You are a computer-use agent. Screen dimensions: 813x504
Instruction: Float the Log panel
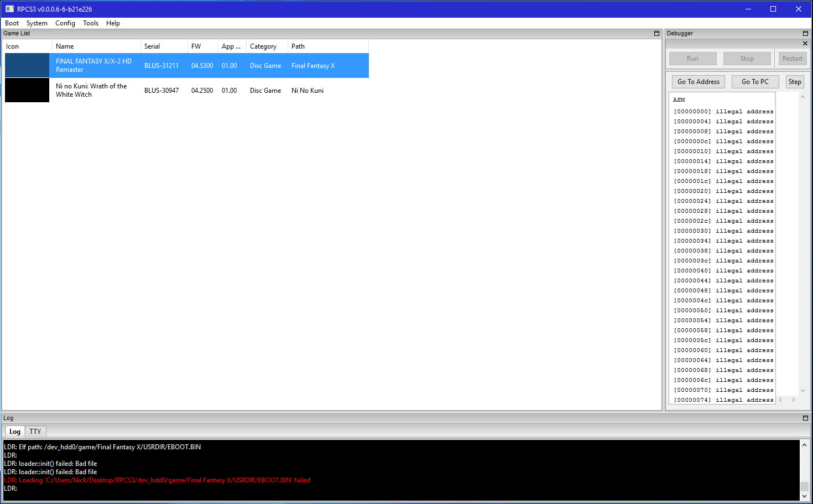tap(805, 418)
